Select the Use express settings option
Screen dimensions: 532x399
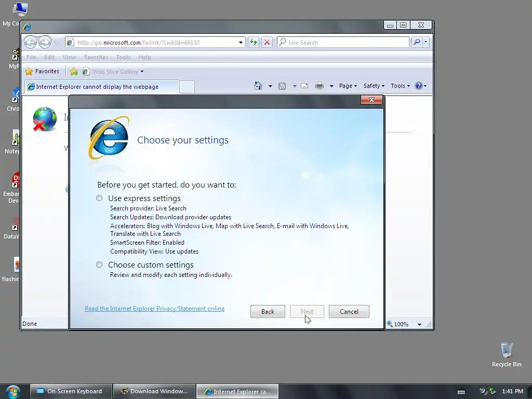coord(99,198)
